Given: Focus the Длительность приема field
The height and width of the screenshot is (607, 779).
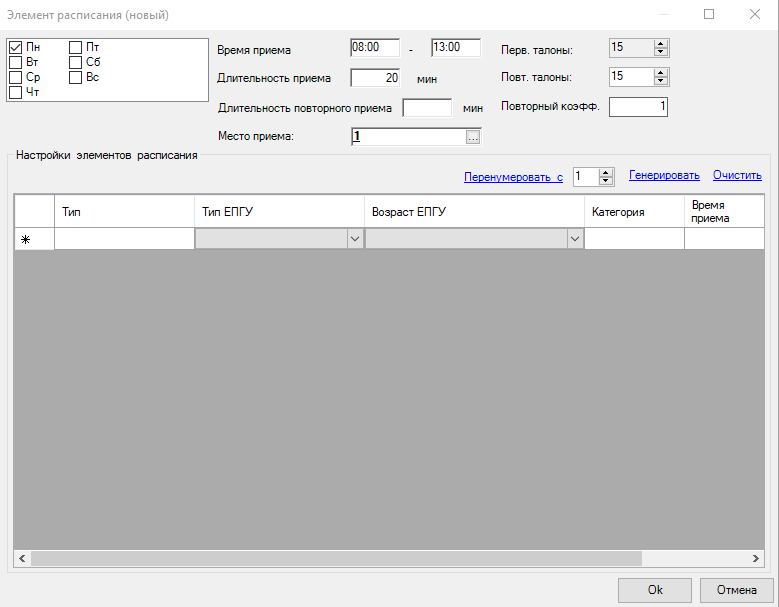Looking at the screenshot, I should click(375, 78).
